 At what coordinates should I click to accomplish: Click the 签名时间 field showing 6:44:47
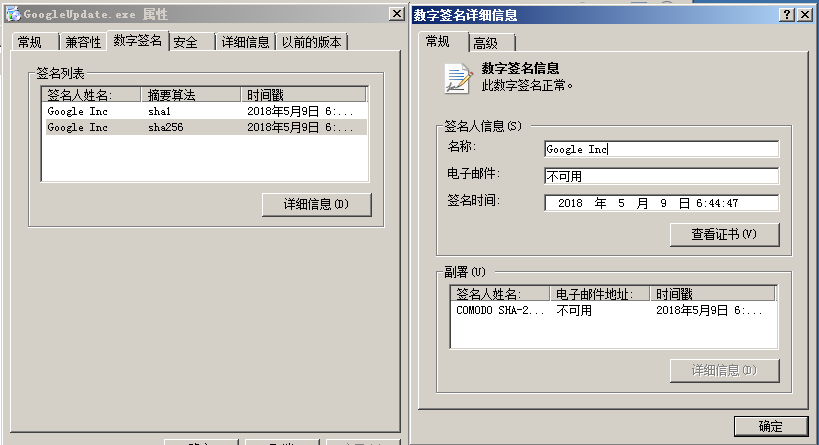661,203
